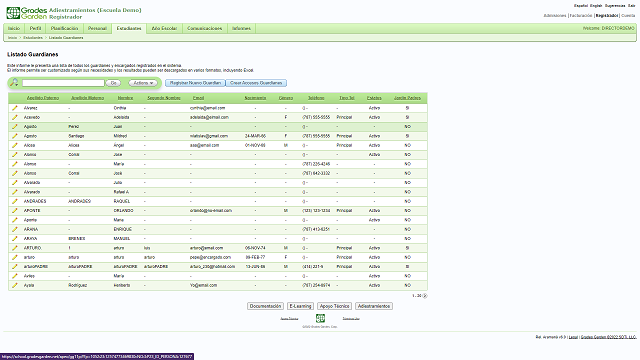Sort by Nombre column header
The width and height of the screenshot is (640, 360).
coord(125,98)
